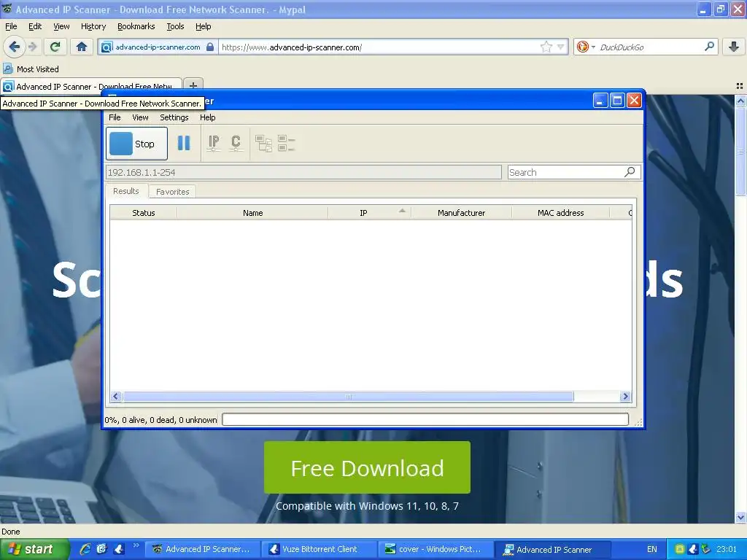Sort results by MAC address column
The width and height of the screenshot is (747, 560).
(561, 213)
